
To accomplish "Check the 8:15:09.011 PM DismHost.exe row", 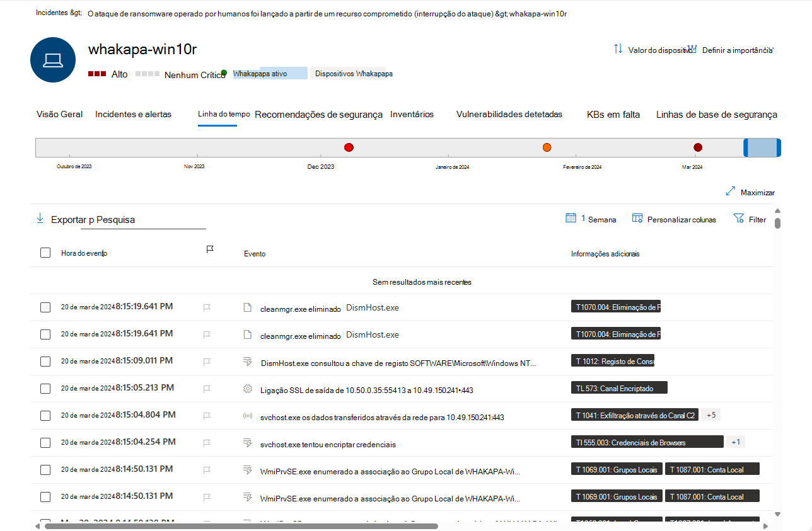I will coord(45,362).
